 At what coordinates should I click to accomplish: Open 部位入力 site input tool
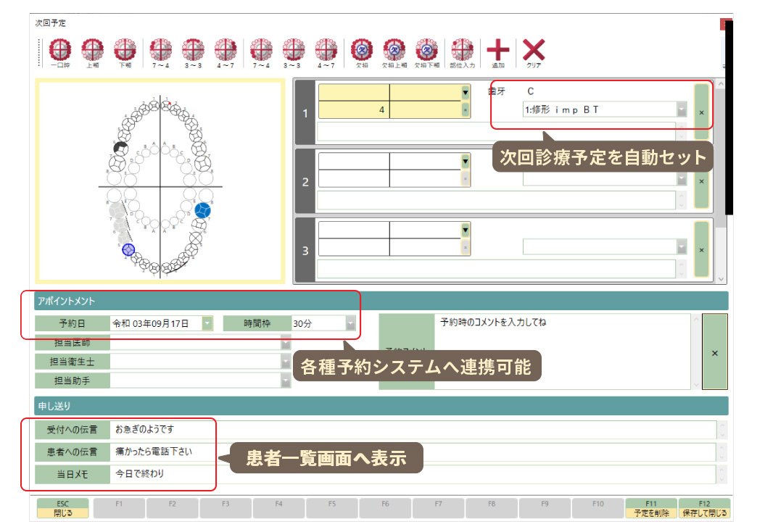point(462,51)
